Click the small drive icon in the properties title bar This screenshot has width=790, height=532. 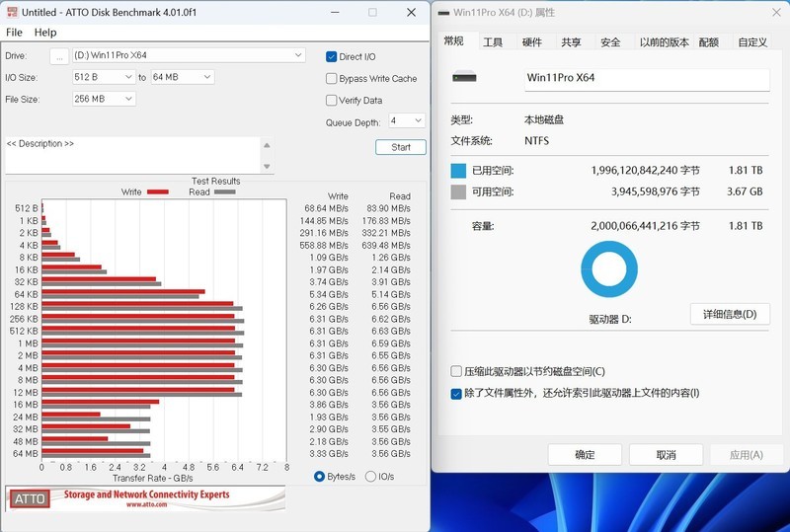[443, 13]
